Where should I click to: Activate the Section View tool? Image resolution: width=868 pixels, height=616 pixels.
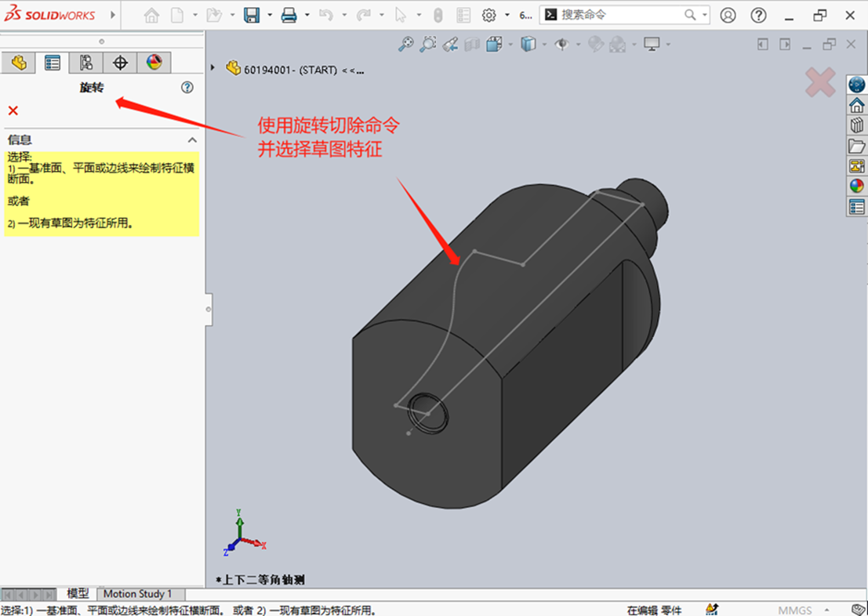coord(470,45)
